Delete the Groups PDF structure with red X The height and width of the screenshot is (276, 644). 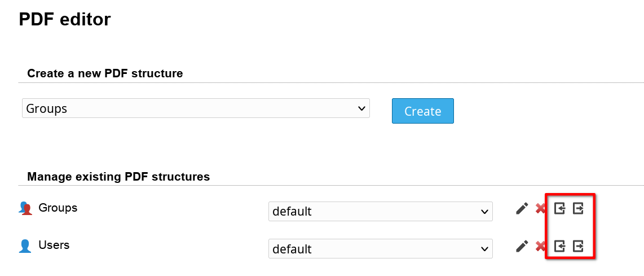[x=540, y=209]
